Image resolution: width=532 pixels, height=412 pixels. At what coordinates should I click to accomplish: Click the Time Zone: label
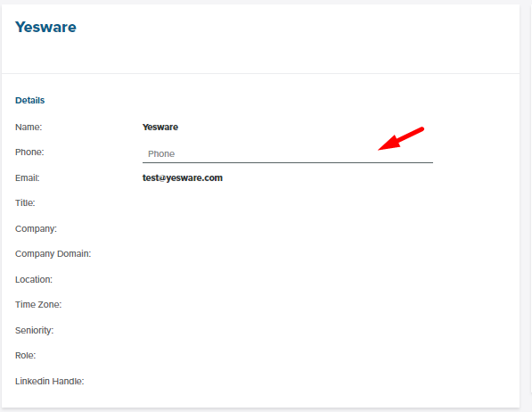coord(38,304)
